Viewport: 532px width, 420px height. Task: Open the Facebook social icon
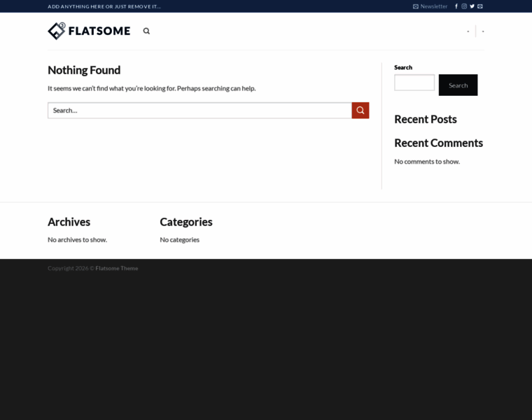click(x=456, y=6)
